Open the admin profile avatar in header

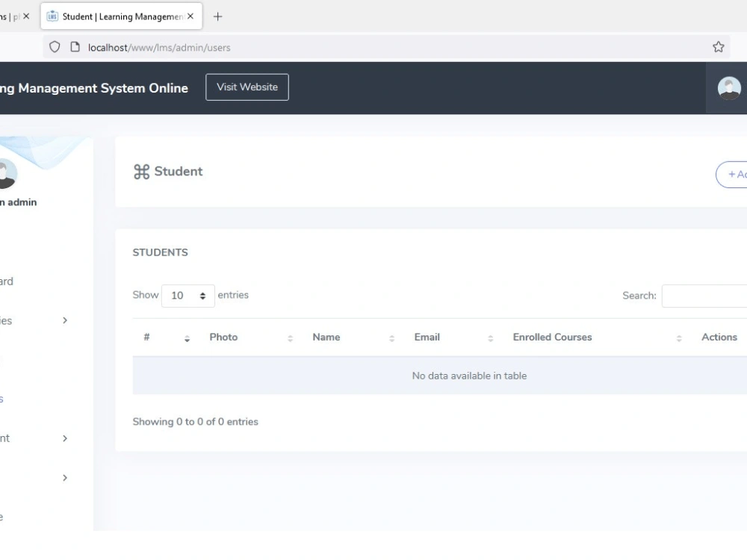coord(729,88)
